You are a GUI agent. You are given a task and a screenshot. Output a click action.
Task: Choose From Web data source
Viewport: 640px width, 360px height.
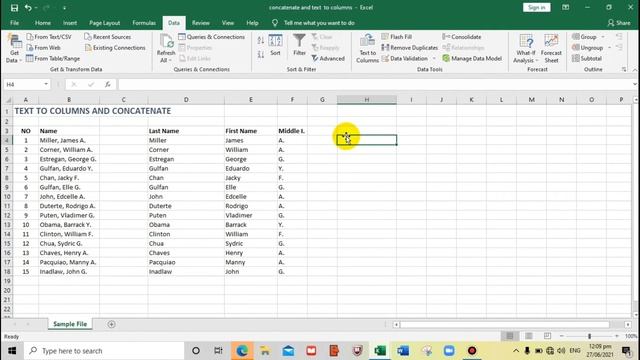pyautogui.click(x=44, y=48)
